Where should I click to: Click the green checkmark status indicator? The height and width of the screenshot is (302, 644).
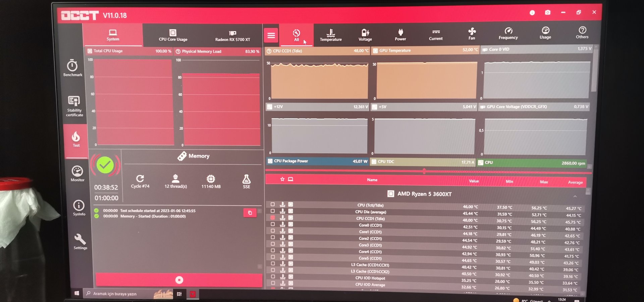click(105, 165)
